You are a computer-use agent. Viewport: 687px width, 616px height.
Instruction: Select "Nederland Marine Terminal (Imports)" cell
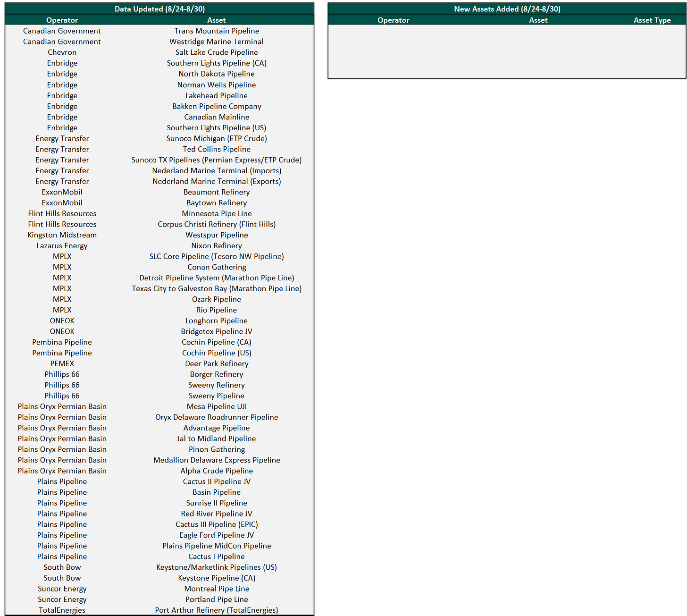[217, 171]
